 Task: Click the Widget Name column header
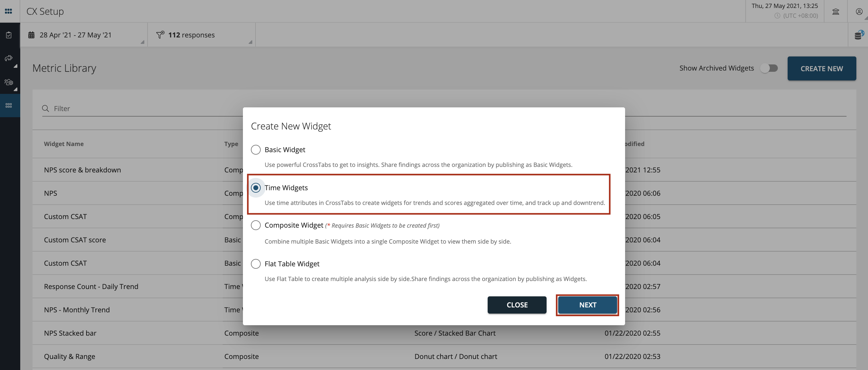(64, 144)
